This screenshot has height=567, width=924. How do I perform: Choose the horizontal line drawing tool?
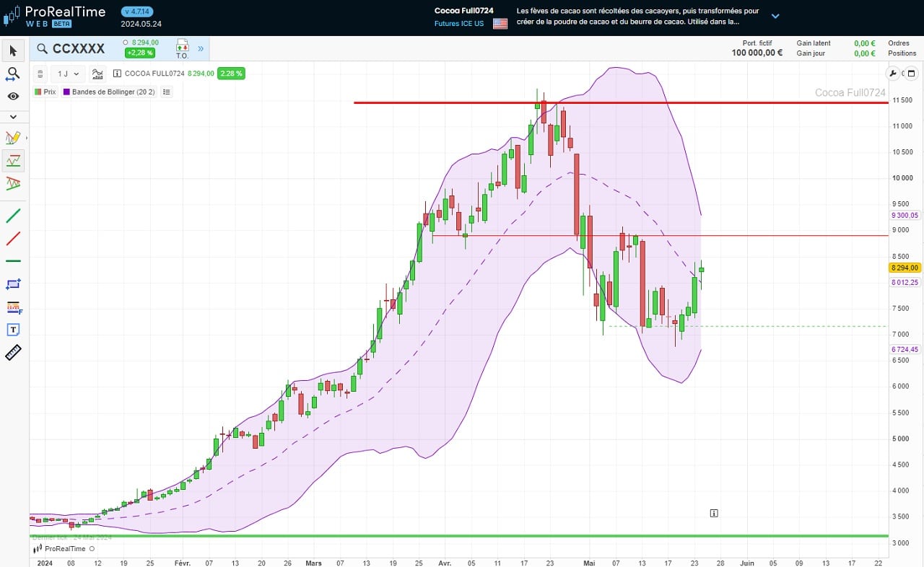click(13, 260)
